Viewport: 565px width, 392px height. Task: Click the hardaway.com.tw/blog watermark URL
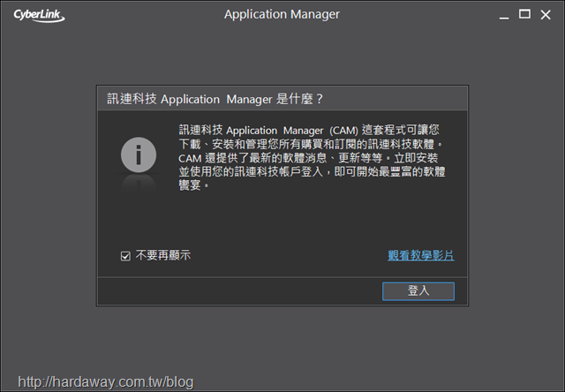pos(106,382)
